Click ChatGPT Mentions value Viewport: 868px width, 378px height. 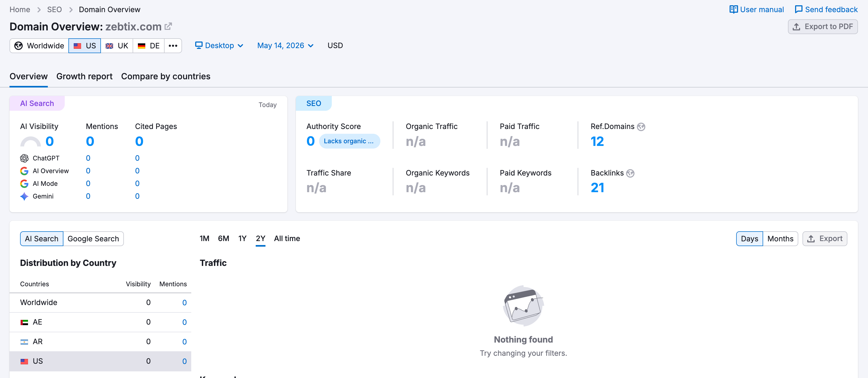click(x=88, y=158)
